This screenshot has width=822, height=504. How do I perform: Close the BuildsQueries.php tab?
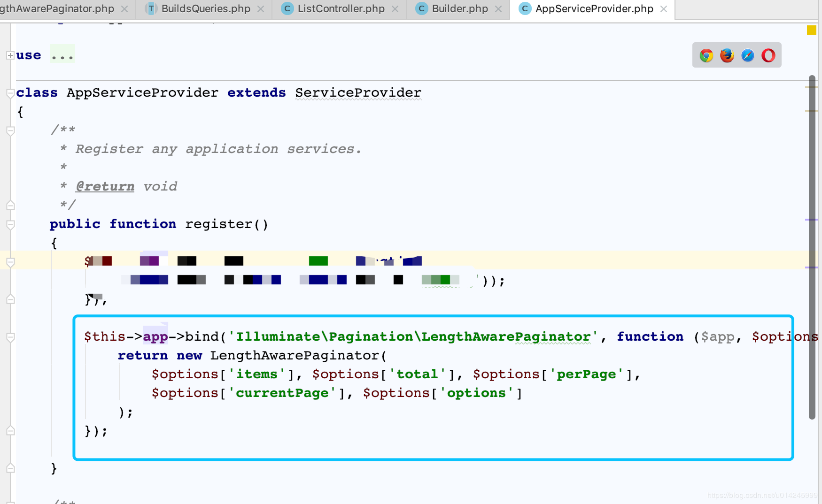point(261,9)
